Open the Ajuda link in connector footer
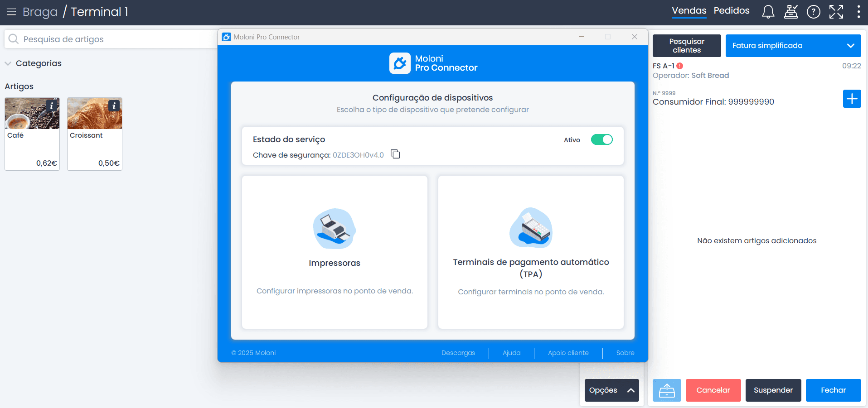Screen dimensions: 868x408 tap(512, 353)
